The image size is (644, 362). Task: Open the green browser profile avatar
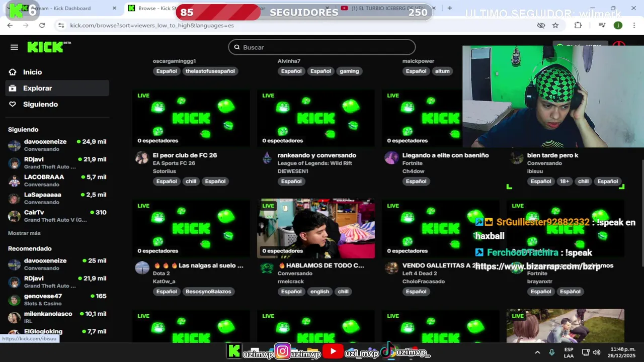pos(618,25)
